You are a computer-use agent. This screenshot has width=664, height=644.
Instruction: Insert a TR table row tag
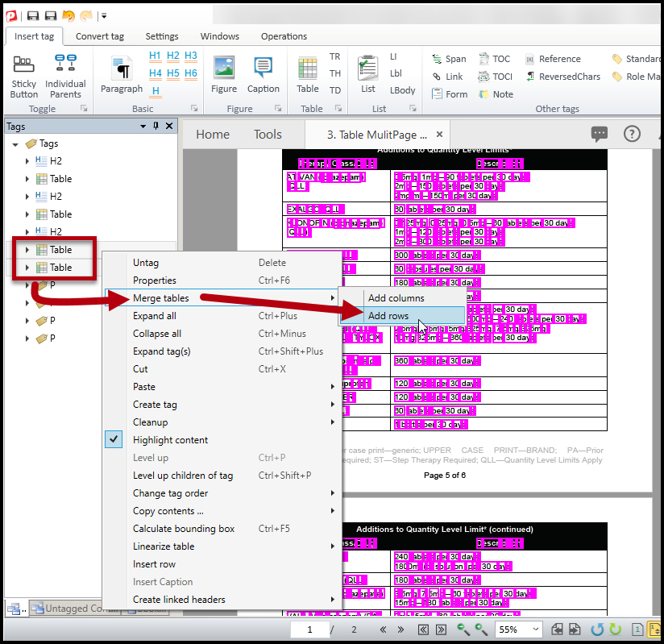point(334,56)
